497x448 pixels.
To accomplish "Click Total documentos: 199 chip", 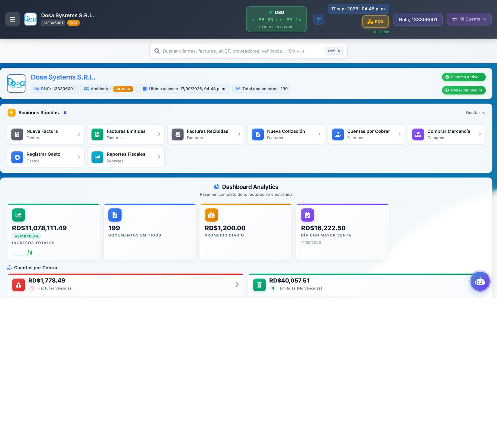I will click(262, 89).
